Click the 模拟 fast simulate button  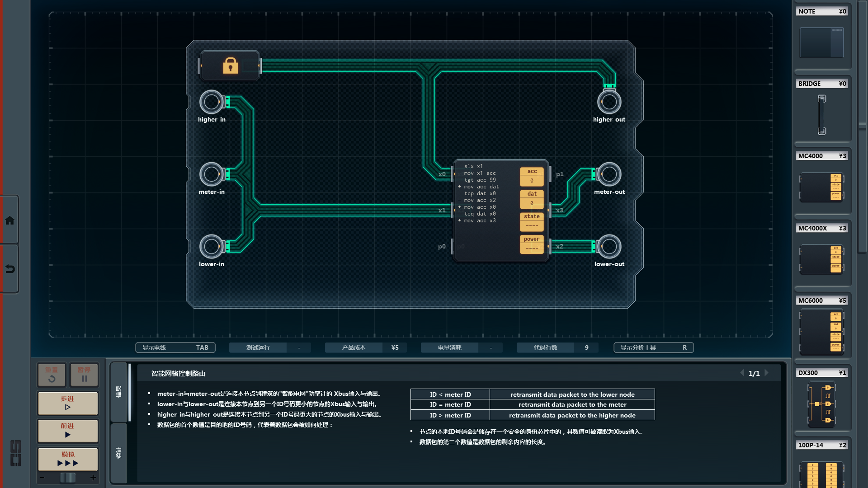coord(68,459)
